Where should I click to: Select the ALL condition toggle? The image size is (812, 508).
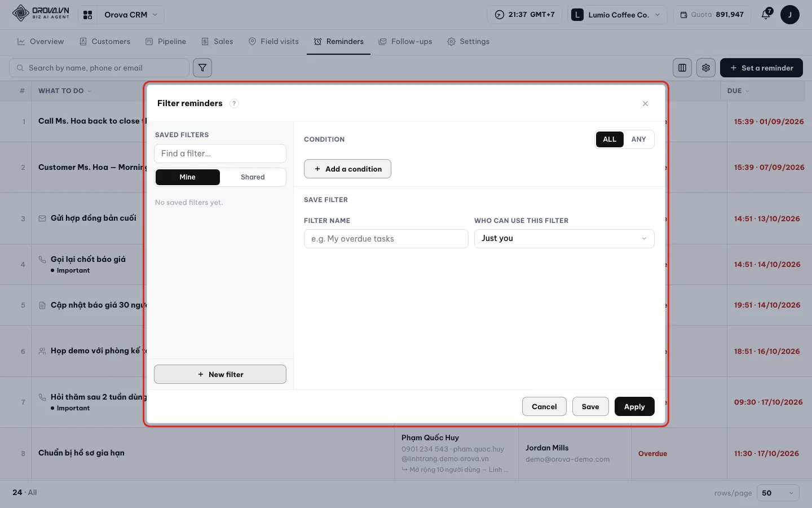pyautogui.click(x=610, y=139)
